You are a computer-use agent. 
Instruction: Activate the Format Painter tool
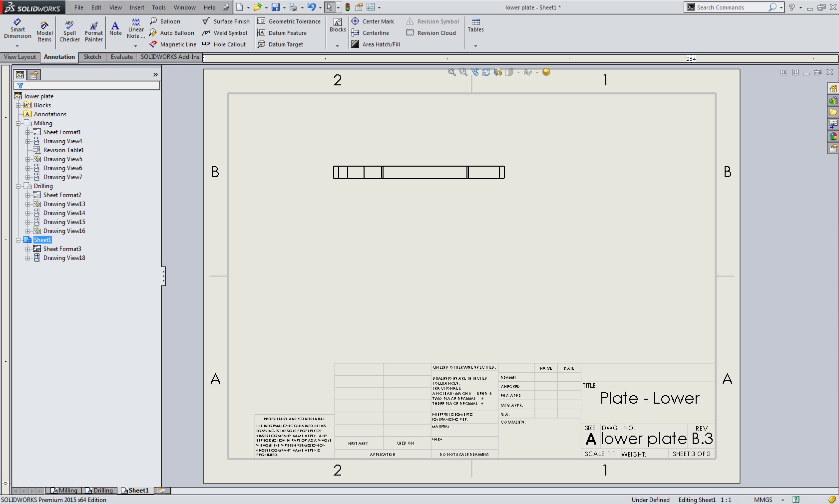point(93,31)
